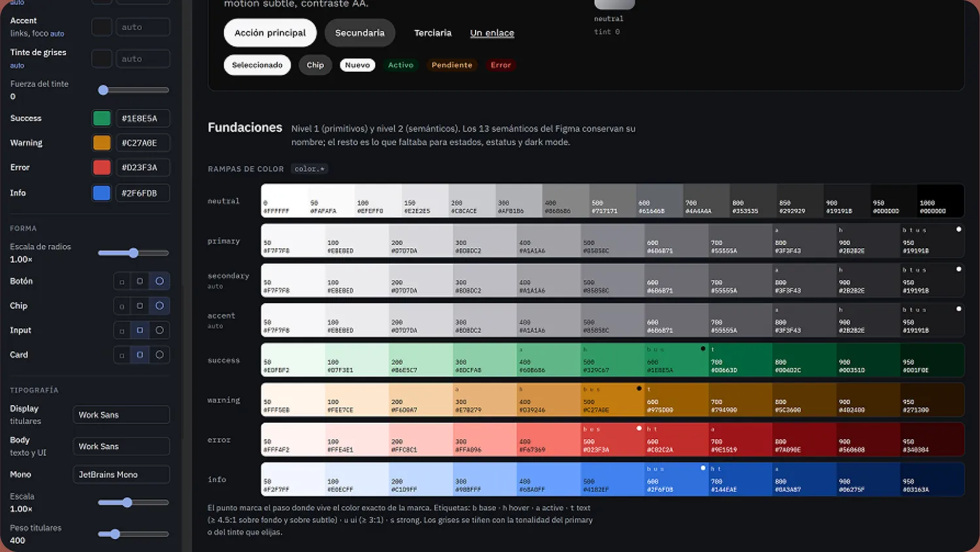Viewport: 980px width, 552px height.
Task: Open the Accent color swatch picker
Action: [102, 27]
